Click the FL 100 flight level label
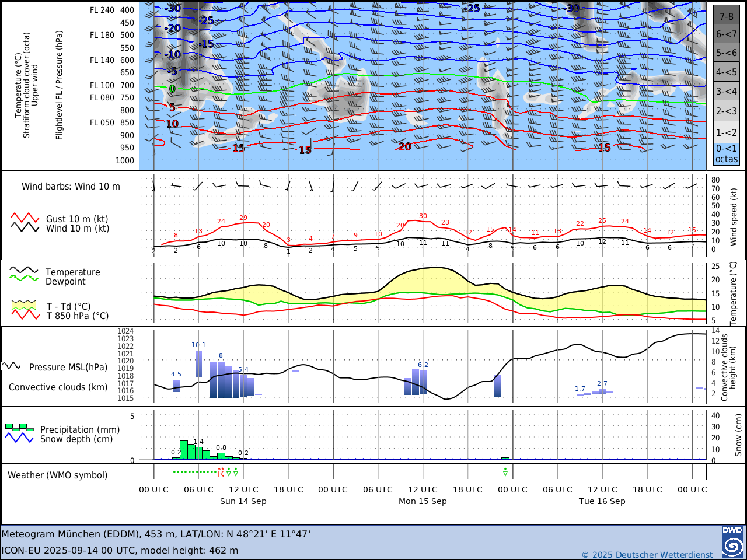 (x=102, y=85)
